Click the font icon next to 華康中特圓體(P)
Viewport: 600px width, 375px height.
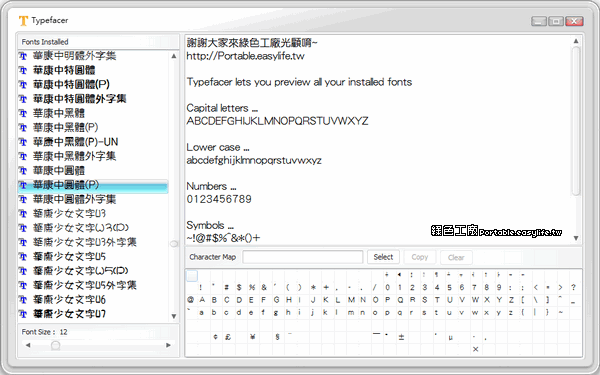[23, 85]
